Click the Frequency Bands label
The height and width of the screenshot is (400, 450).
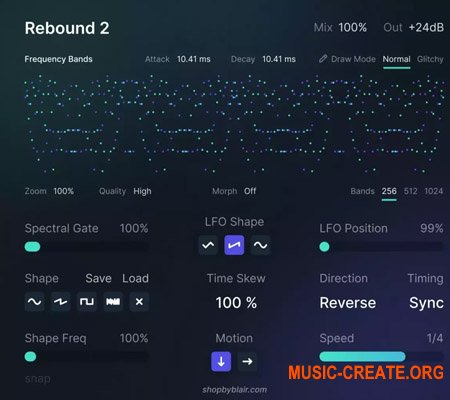click(58, 59)
